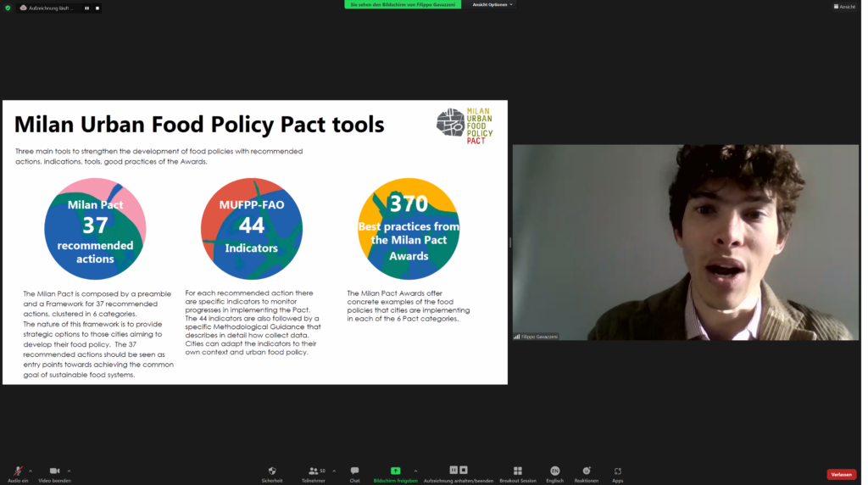Open the Teilnehmer participants panel

(x=314, y=471)
